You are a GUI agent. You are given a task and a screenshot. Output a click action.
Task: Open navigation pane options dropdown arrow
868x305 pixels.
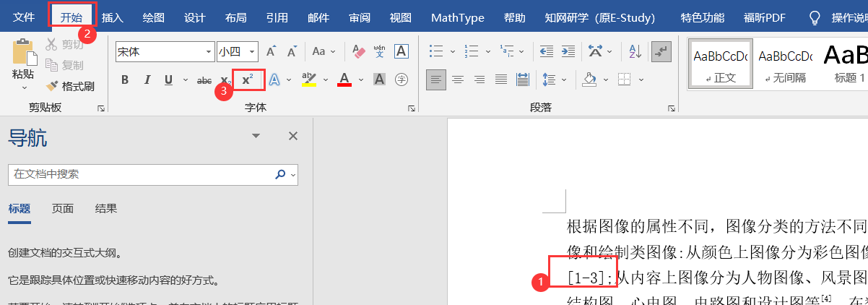point(256,136)
